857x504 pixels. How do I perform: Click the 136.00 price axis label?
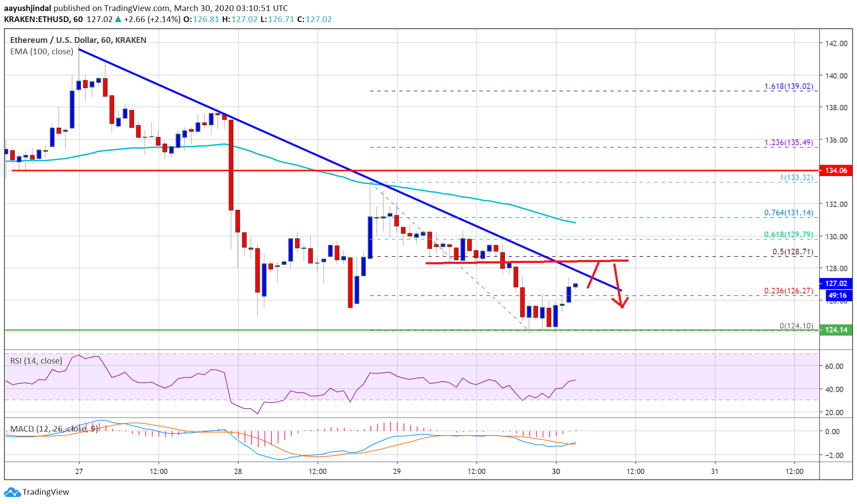point(836,140)
